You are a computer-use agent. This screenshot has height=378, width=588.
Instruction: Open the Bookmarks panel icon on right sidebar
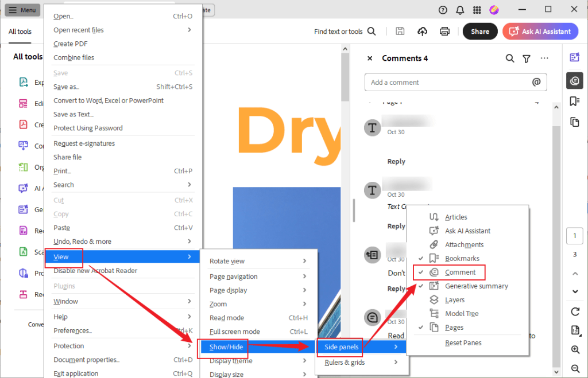click(x=575, y=101)
